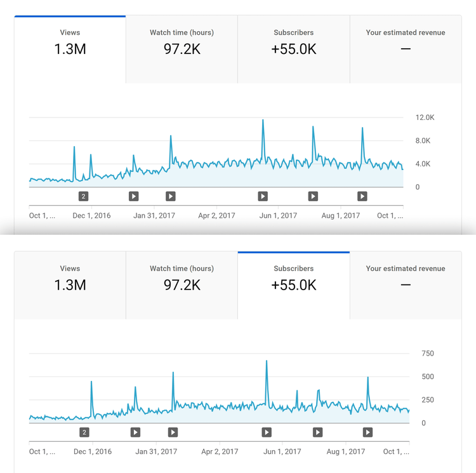Click the 750 axis label on Subscribers chart
The height and width of the screenshot is (473, 476).
pyautogui.click(x=427, y=354)
